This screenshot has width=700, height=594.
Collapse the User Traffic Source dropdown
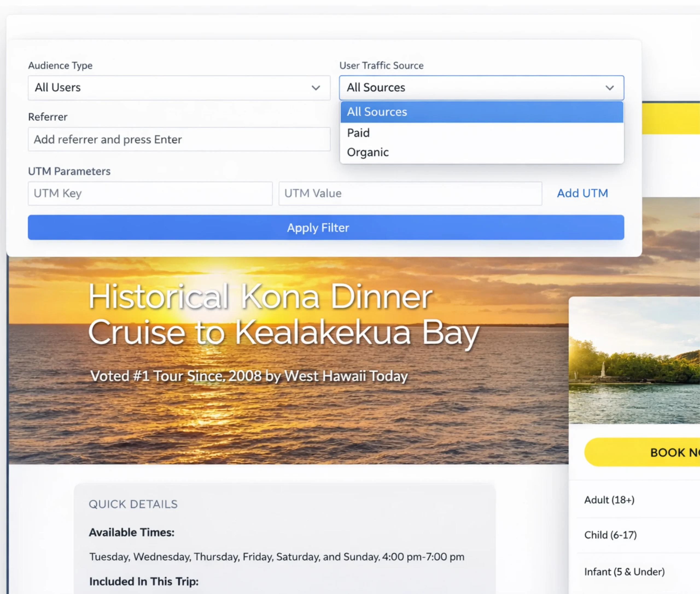coord(471,88)
